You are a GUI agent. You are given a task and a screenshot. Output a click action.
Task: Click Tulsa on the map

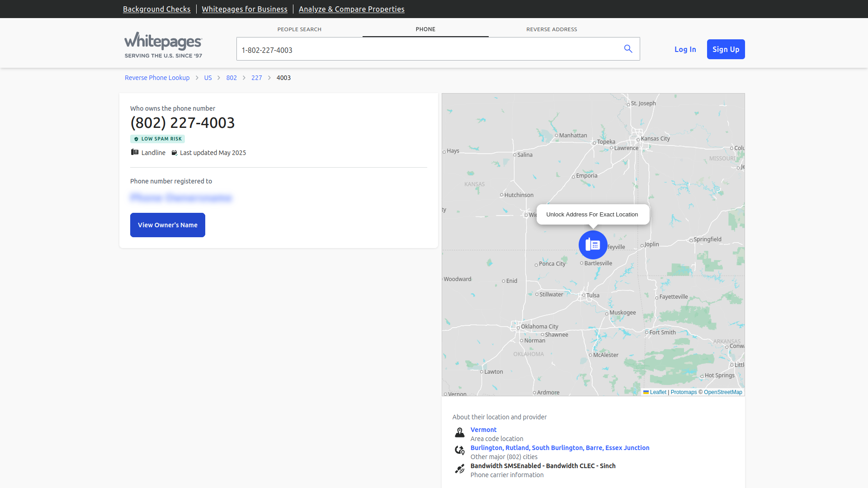[592, 296]
